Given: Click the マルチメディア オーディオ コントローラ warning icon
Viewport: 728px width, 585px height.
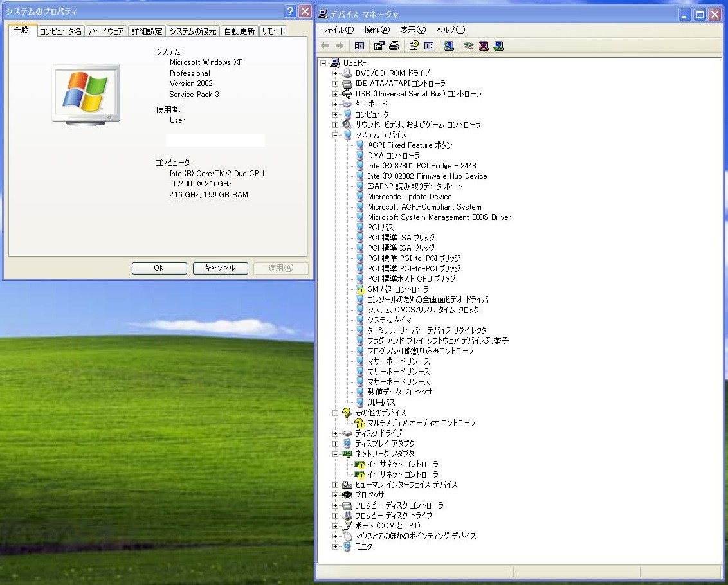Looking at the screenshot, I should click(x=359, y=423).
